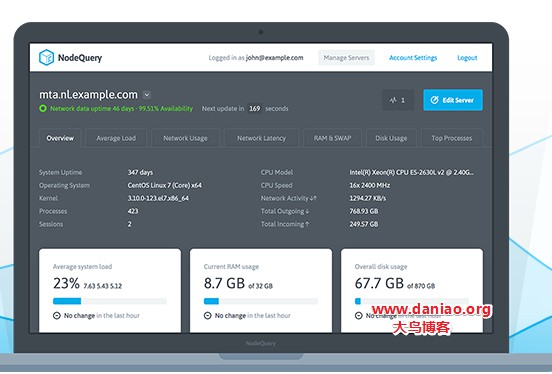The width and height of the screenshot is (552, 374).
Task: Click no-change icon under Current RAM usage
Action: click(208, 316)
